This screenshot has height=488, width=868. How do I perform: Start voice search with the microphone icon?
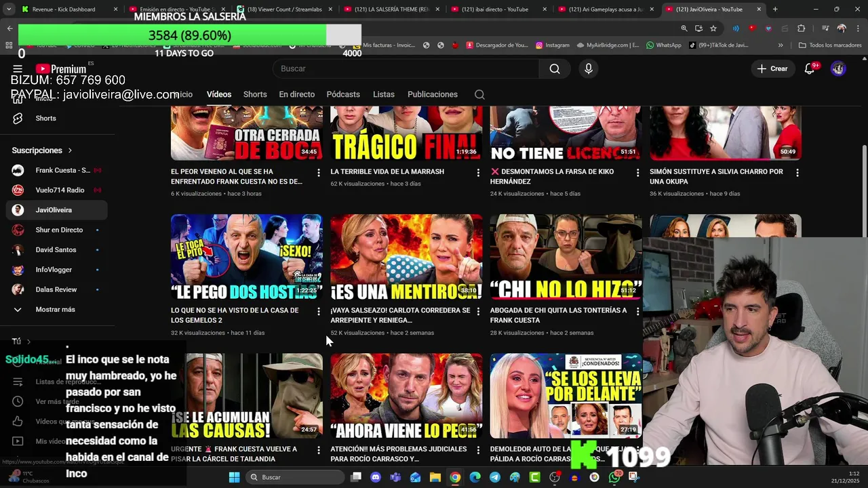tap(589, 68)
